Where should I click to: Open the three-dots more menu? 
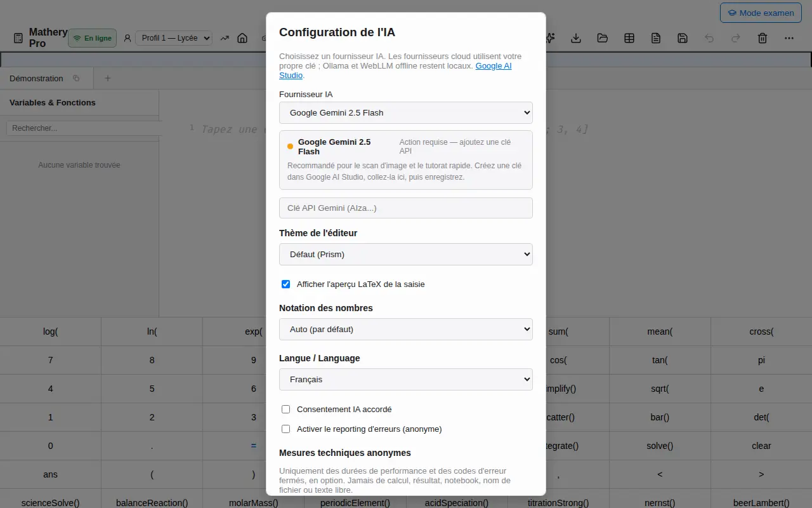point(789,38)
